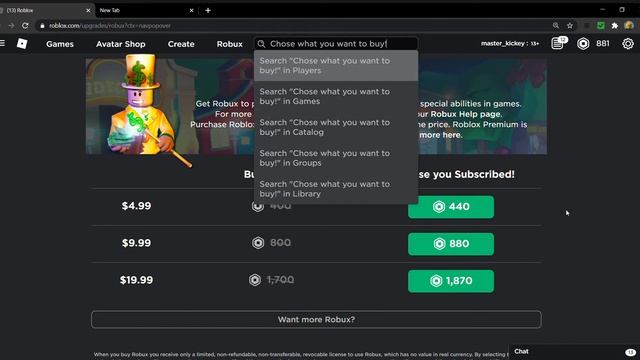This screenshot has width=640, height=360.
Task: Open the Games page
Action: click(60, 44)
